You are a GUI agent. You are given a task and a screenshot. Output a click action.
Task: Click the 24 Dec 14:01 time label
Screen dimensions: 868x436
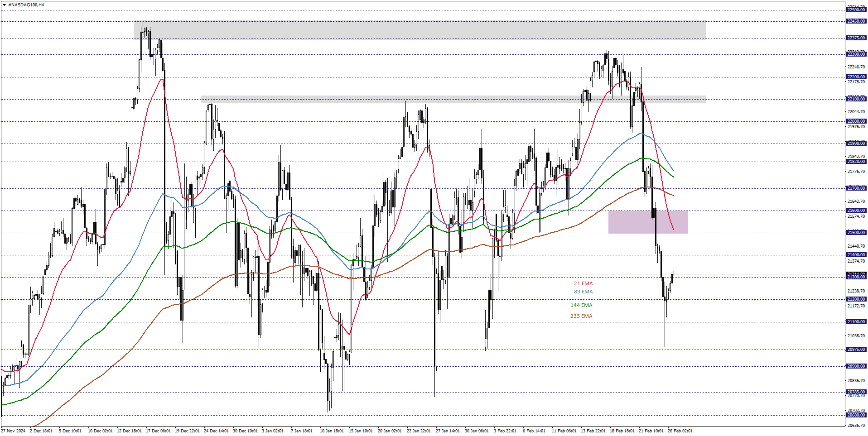coord(216,431)
